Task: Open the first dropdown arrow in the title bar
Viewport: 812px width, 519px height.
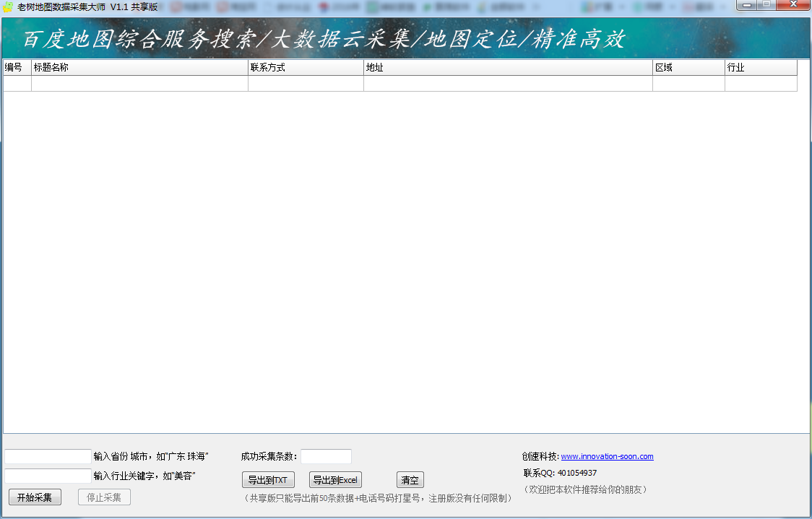Action: tap(622, 6)
